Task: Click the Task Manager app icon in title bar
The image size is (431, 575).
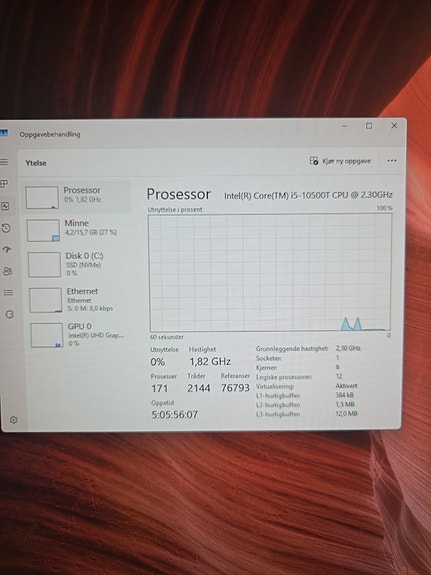Action: pos(4,133)
